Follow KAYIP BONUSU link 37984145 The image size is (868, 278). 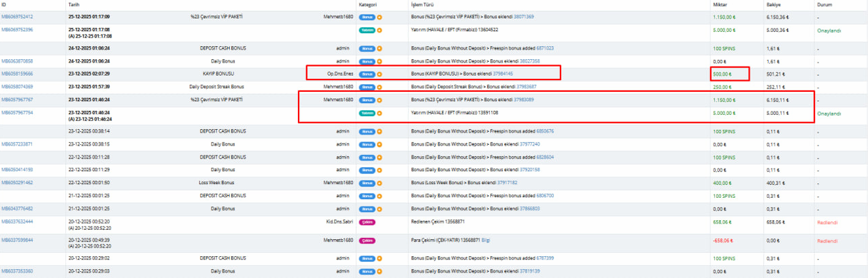(x=502, y=73)
